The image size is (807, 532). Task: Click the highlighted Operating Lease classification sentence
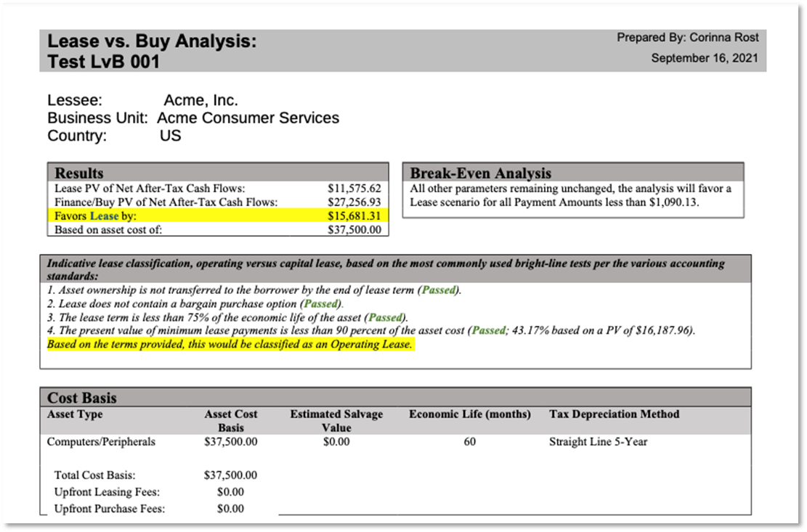tap(230, 345)
